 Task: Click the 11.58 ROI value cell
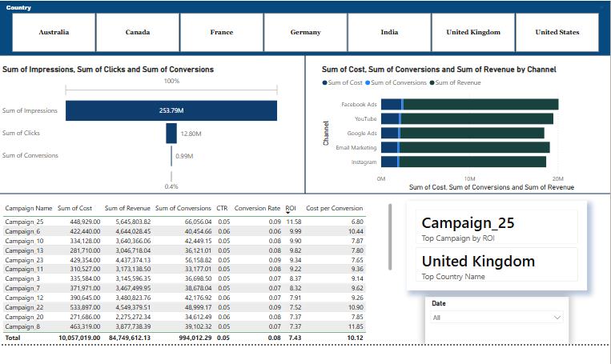[294, 222]
